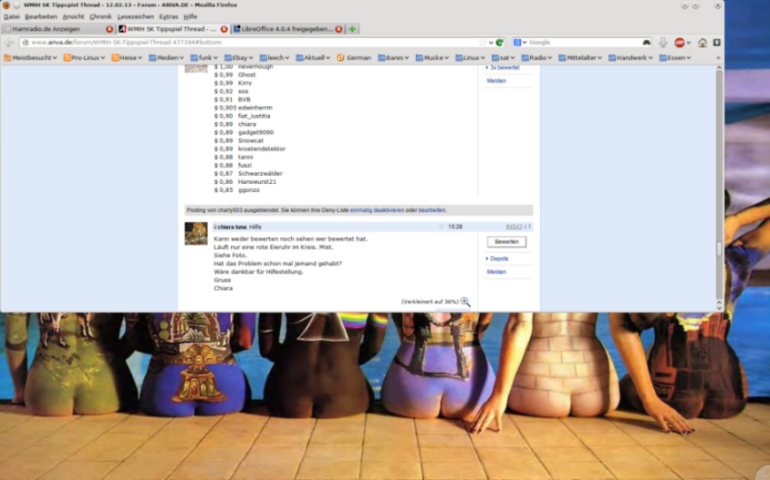Click the Google search field

584,43
